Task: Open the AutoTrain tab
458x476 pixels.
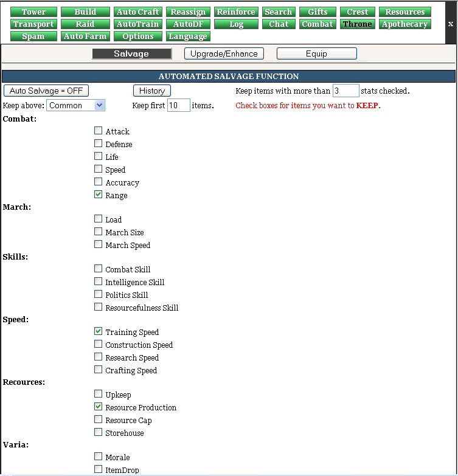Action: pyautogui.click(x=138, y=24)
